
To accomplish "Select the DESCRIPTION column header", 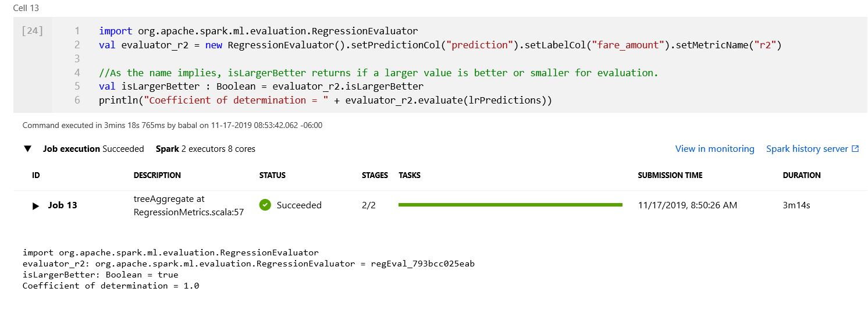I will tap(157, 175).
